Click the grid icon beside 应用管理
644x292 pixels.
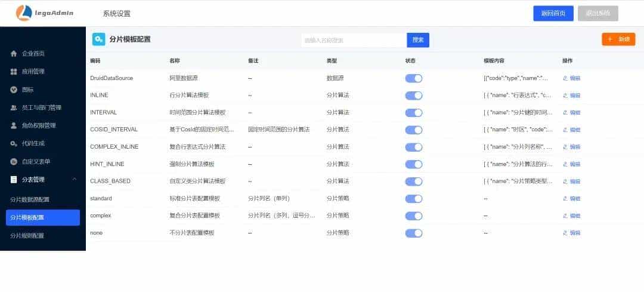(x=14, y=72)
